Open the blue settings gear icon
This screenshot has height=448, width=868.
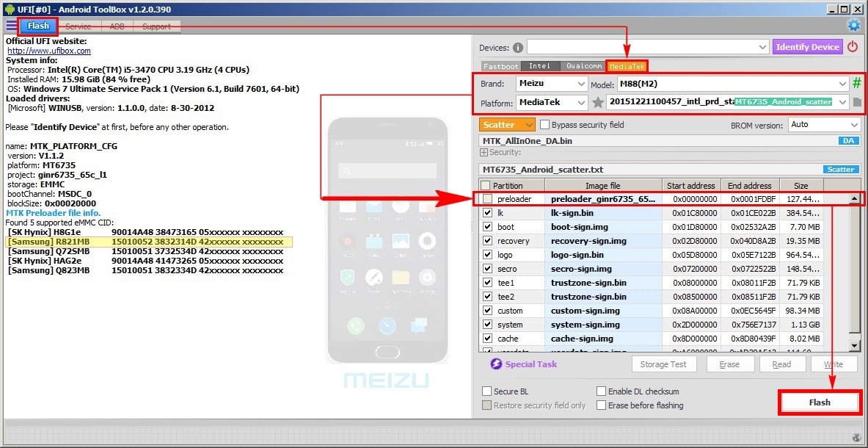click(853, 26)
